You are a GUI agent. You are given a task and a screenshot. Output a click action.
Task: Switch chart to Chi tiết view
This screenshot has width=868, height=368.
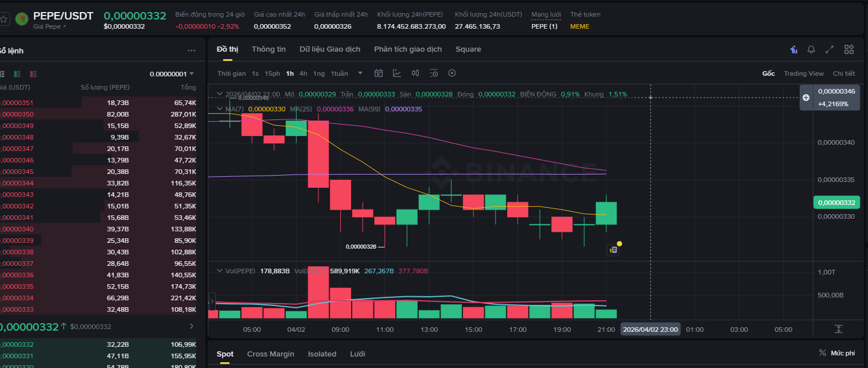pyautogui.click(x=843, y=73)
